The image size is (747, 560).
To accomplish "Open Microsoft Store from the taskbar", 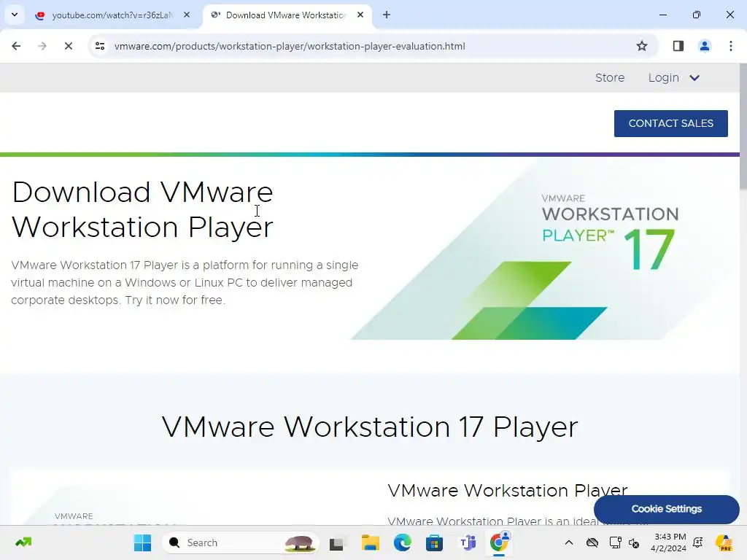I will tap(435, 542).
